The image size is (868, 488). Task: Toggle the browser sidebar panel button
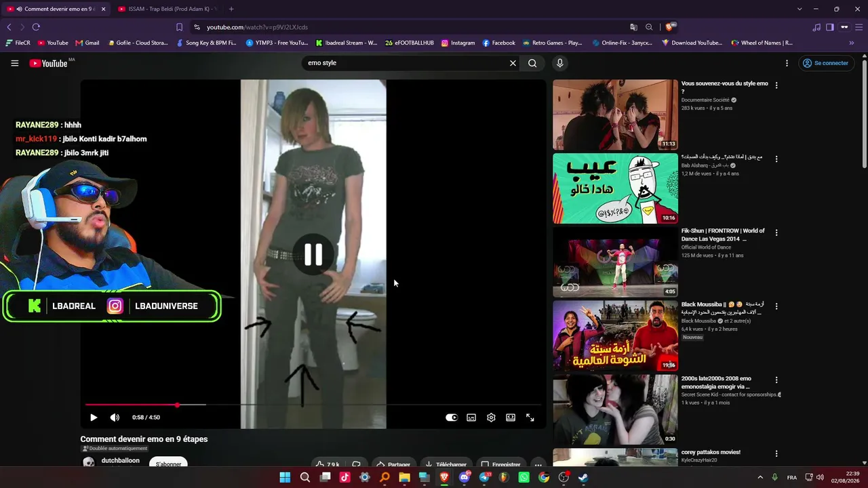tap(829, 27)
